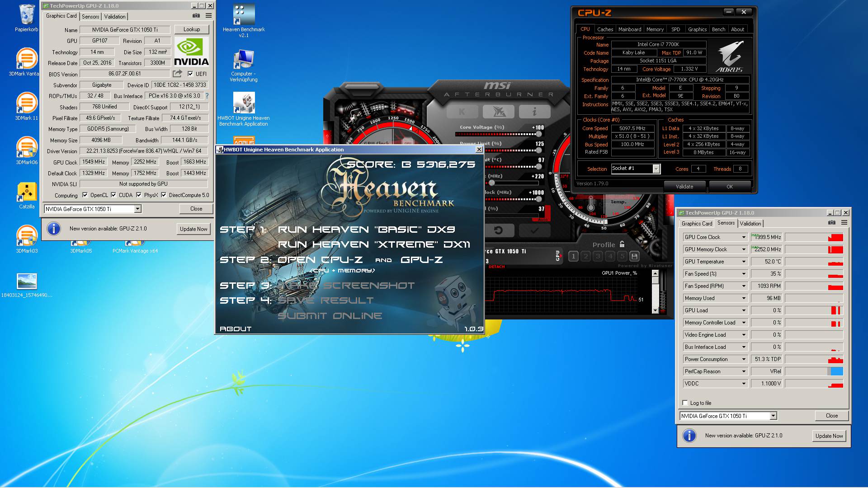868x488 pixels.
Task: Open hamburger menu in left GPU-Z window
Action: (x=208, y=16)
